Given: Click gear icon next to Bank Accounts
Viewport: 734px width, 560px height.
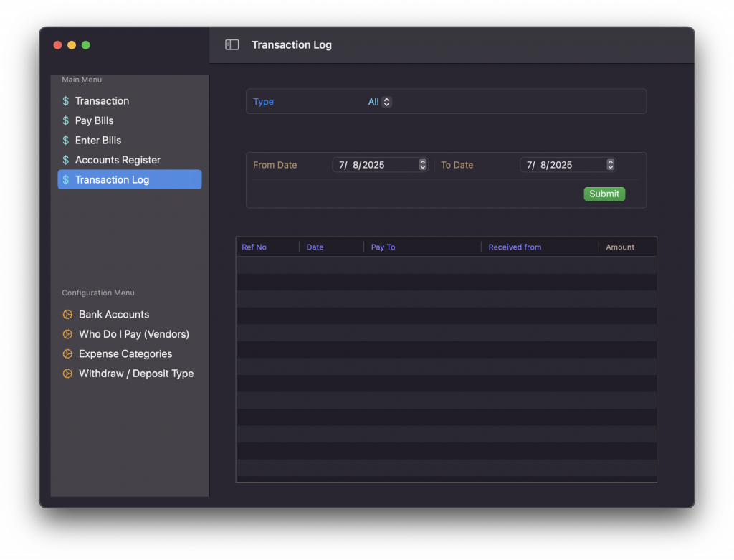Looking at the screenshot, I should click(67, 315).
